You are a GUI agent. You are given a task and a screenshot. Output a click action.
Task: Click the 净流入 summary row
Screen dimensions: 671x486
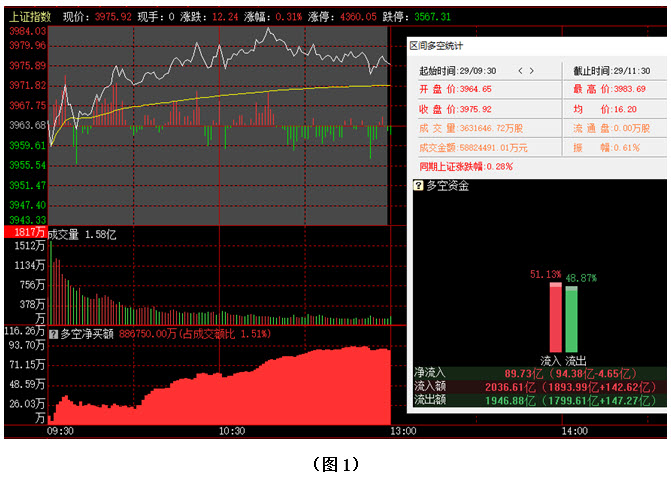click(538, 371)
